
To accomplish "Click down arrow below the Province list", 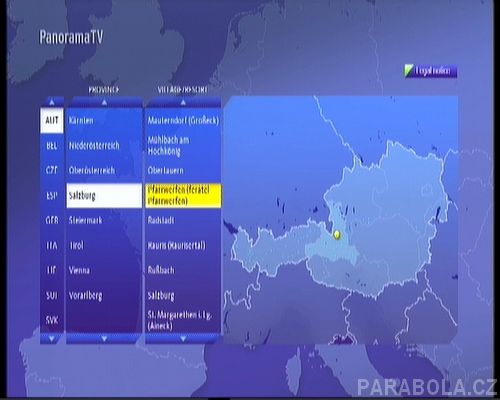I will (x=104, y=339).
